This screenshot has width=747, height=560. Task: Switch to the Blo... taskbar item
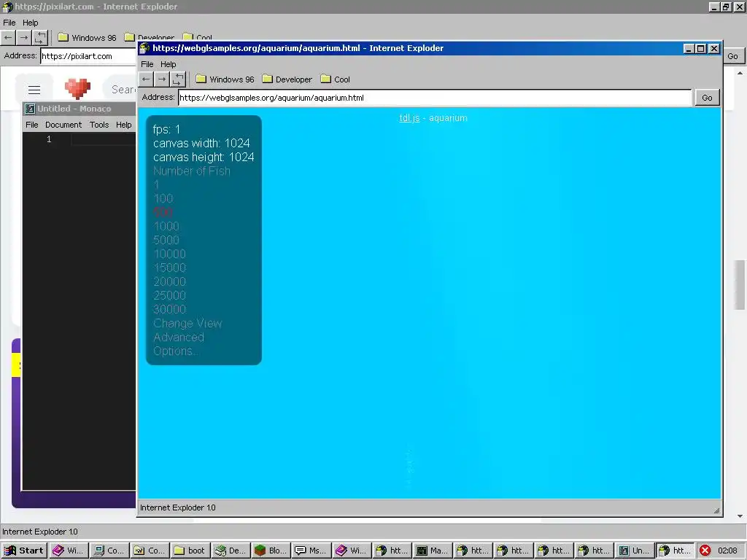[x=271, y=551]
